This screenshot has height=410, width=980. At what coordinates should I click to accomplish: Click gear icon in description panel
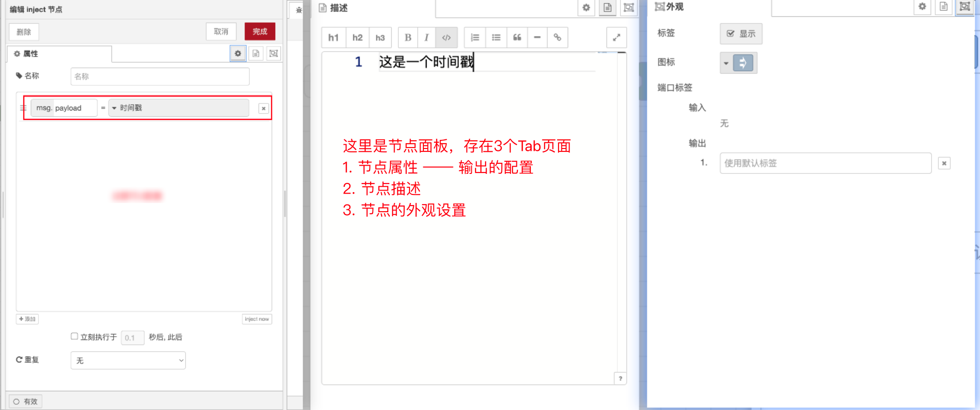pyautogui.click(x=586, y=8)
